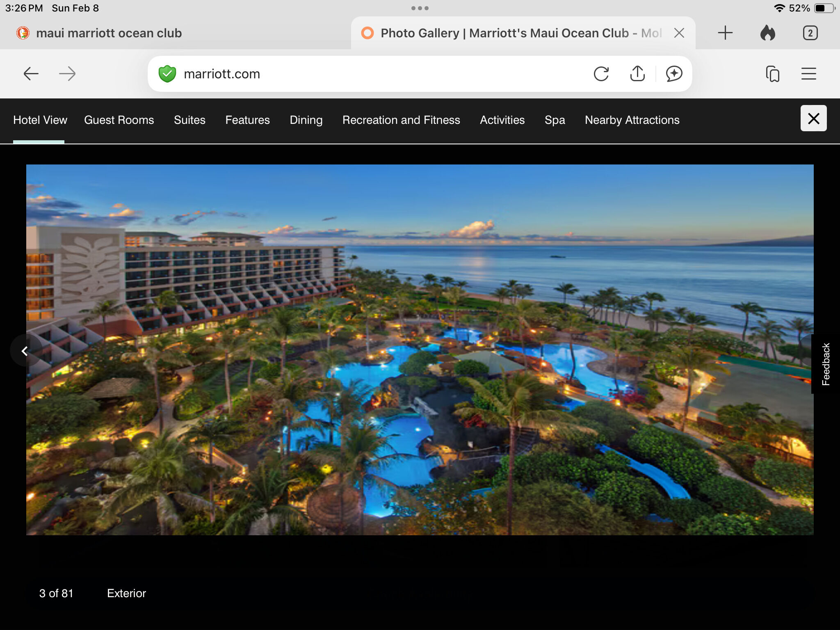
Task: Open the tab switcher showing 2 tabs
Action: pyautogui.click(x=810, y=33)
